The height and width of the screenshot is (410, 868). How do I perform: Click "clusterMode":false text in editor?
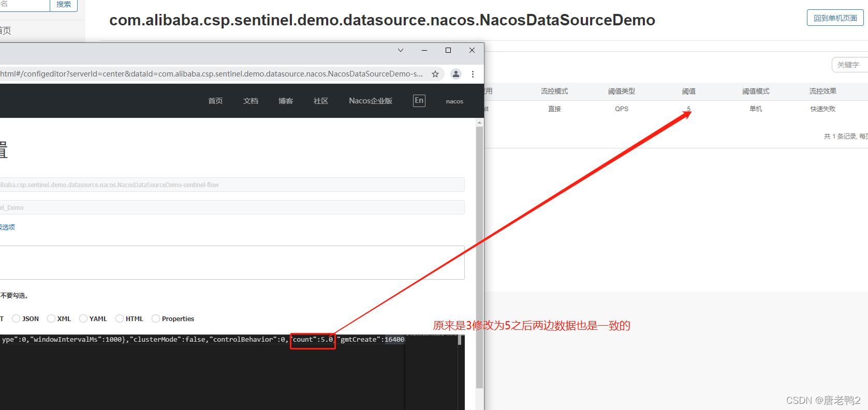tap(168, 340)
